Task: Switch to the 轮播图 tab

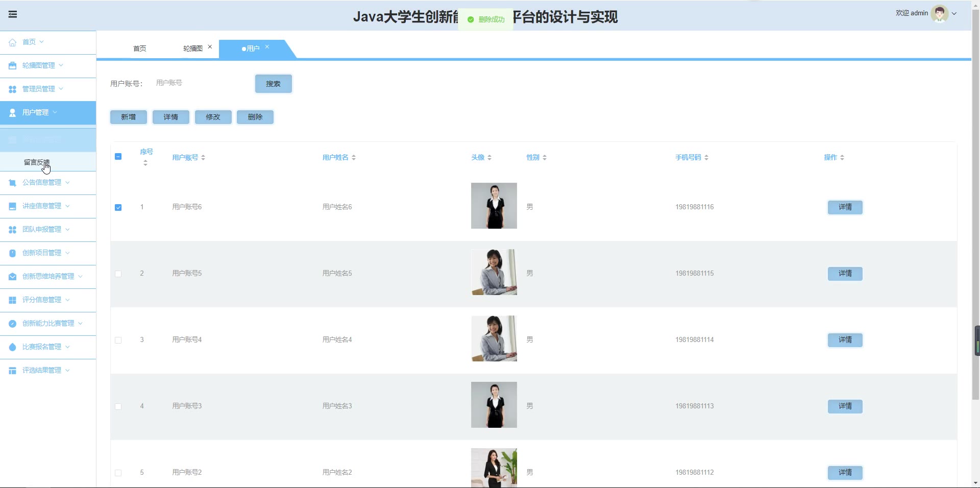Action: click(x=193, y=48)
